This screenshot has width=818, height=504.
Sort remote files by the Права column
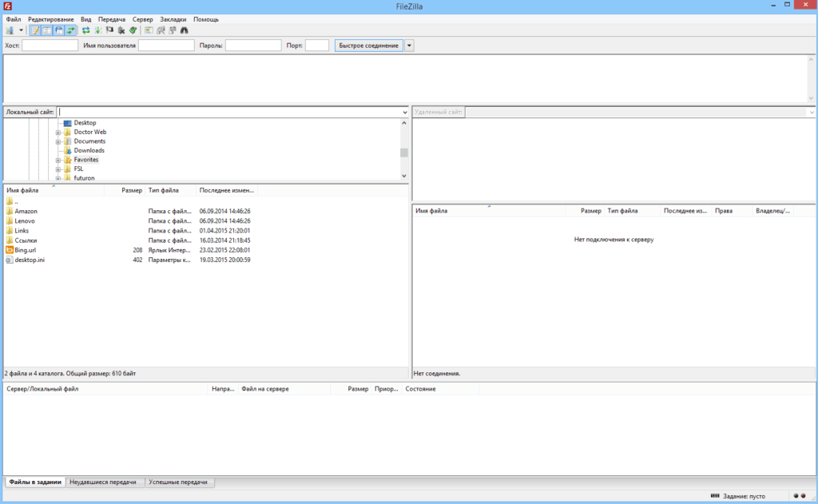(732, 211)
